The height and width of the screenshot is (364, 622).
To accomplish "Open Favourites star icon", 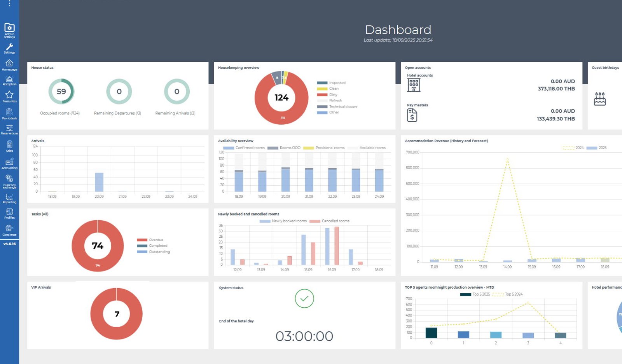I will 9,97.
